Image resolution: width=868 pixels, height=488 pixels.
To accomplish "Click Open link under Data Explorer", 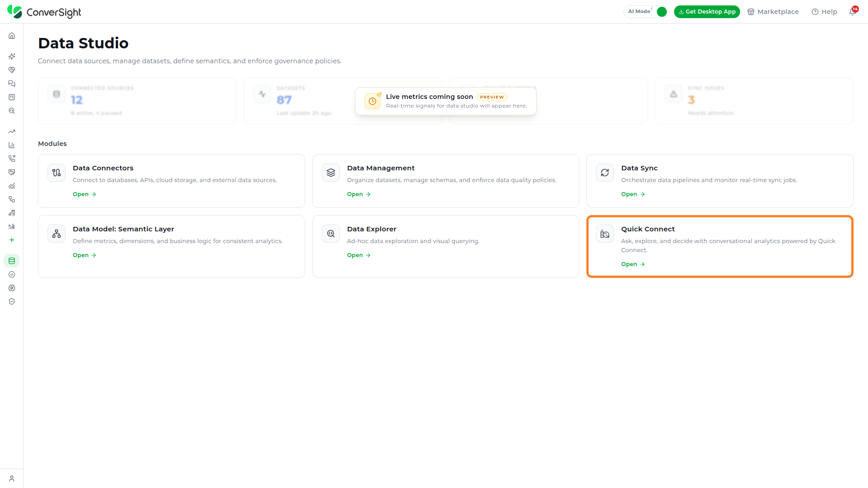I will point(359,255).
